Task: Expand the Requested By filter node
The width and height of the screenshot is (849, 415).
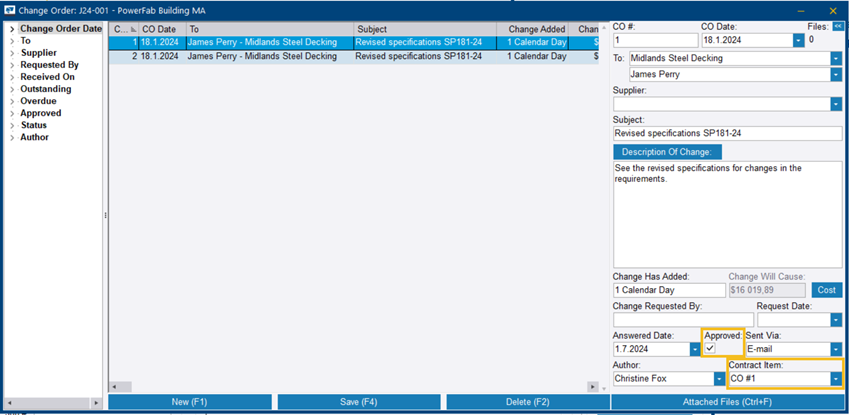Action: 12,65
